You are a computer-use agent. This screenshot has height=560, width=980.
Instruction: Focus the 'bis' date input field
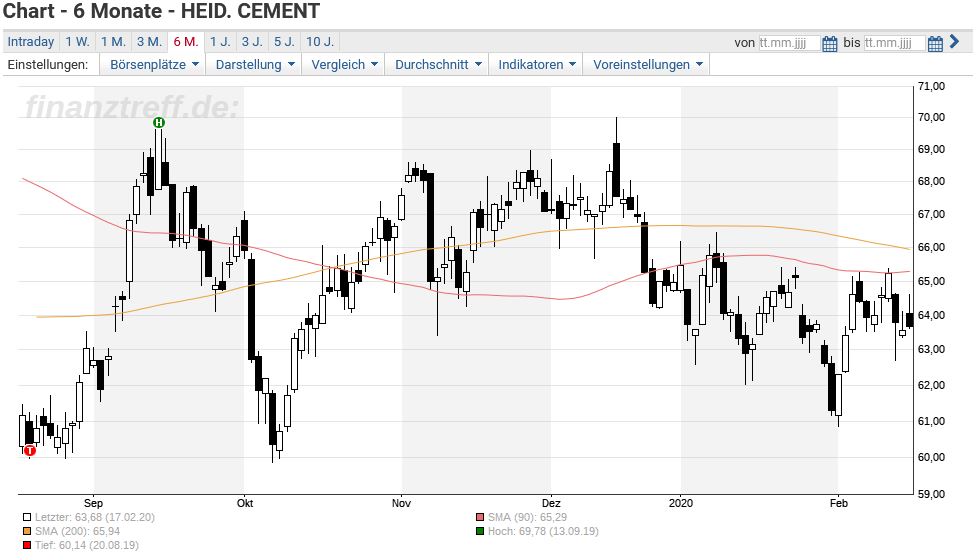coord(894,43)
